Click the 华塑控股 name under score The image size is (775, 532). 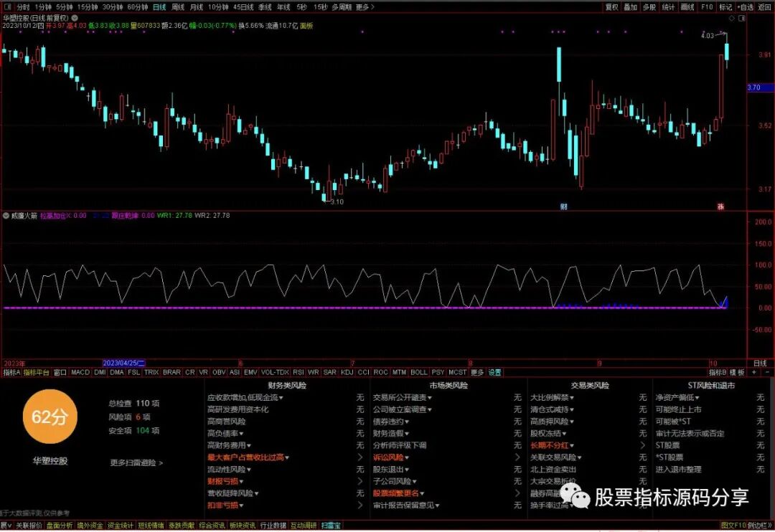coord(50,461)
